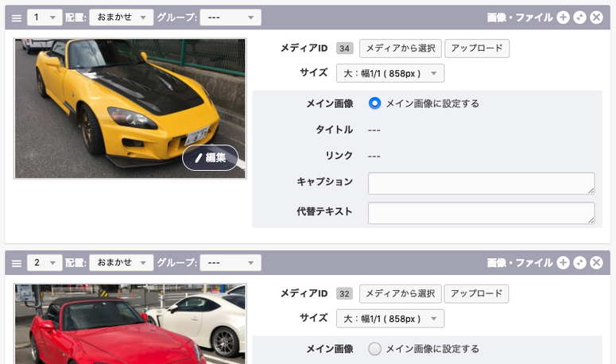Image resolution: width=616 pixels, height=364 pixels.
Task: Click the middle move icon on unit 2 header
Action: 579,262
